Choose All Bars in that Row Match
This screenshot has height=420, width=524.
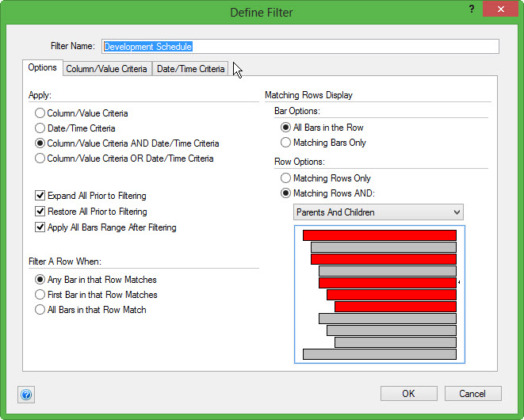(40, 310)
